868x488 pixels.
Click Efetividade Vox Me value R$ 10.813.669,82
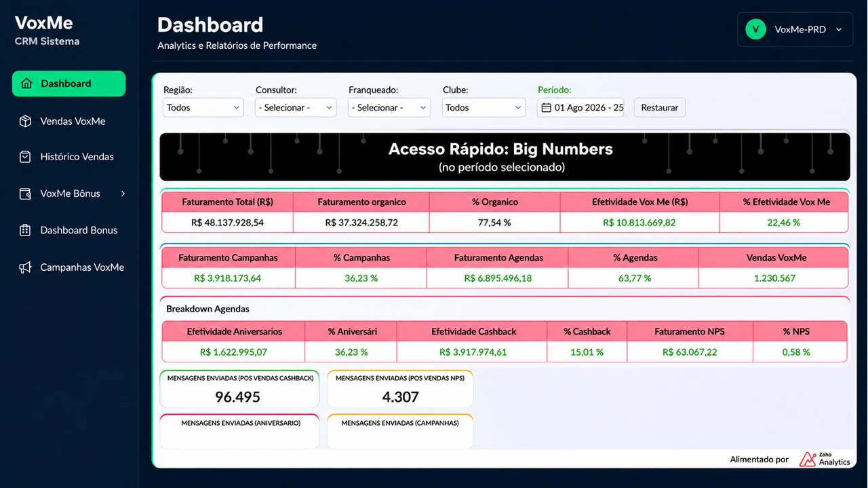point(639,223)
